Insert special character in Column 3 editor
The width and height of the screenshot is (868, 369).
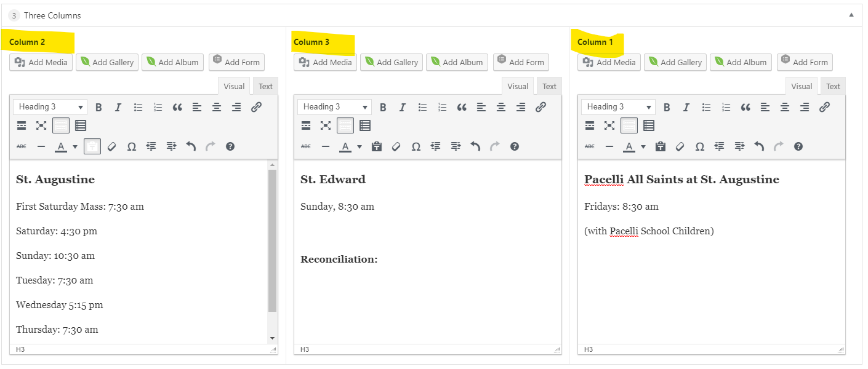click(x=416, y=146)
